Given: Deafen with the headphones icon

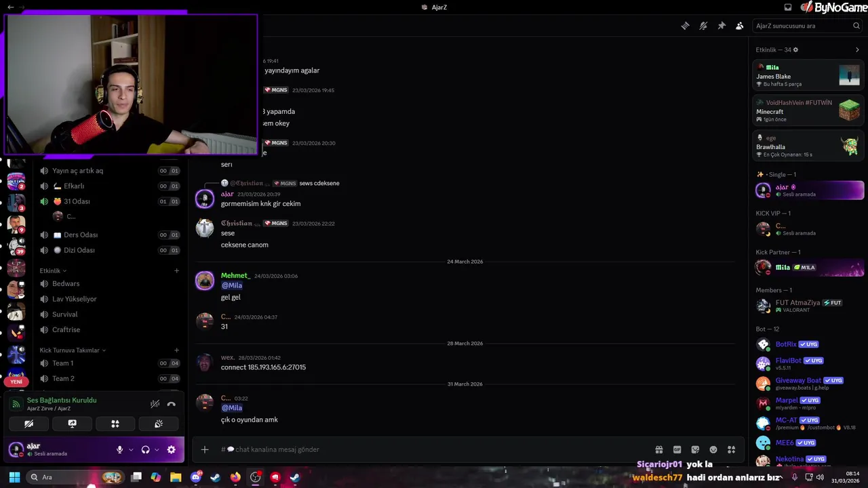Looking at the screenshot, I should 145,449.
